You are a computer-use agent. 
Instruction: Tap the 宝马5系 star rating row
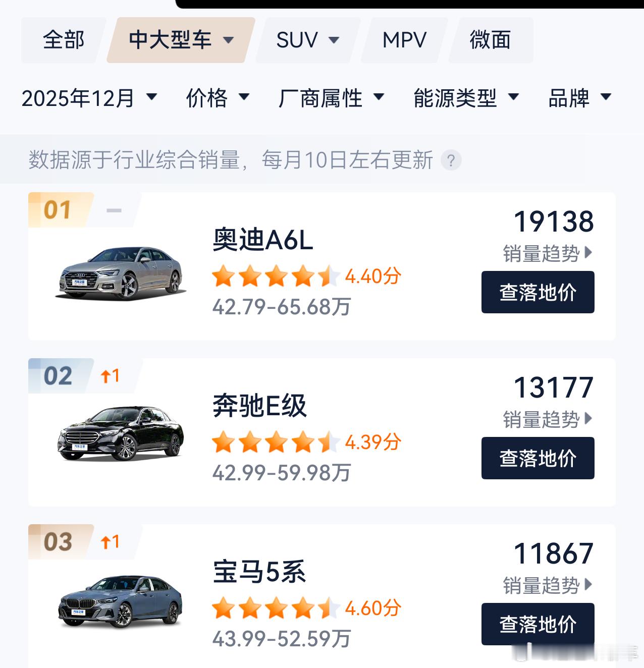pyautogui.click(x=306, y=608)
